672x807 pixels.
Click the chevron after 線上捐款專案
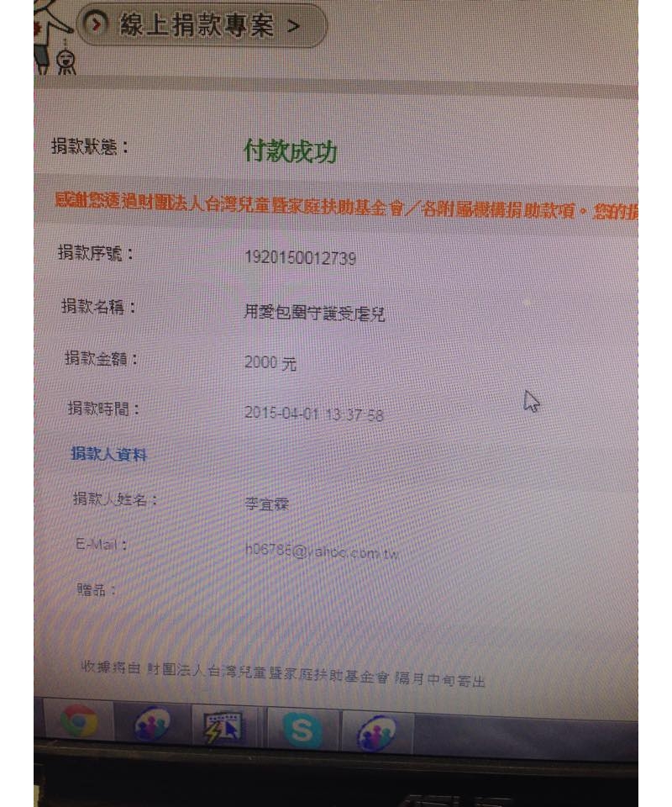(x=293, y=26)
